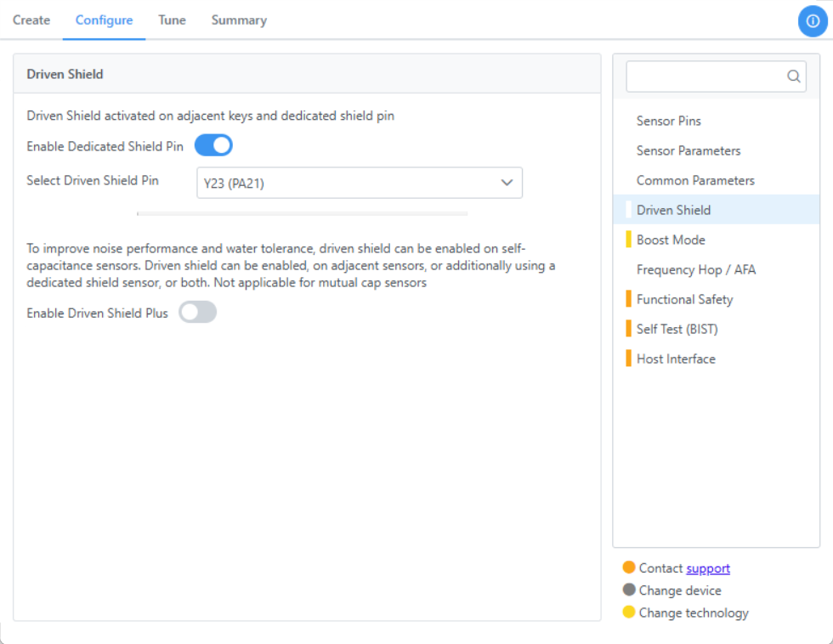
Task: Open Sensor Pins in the sidebar
Action: [716, 121]
